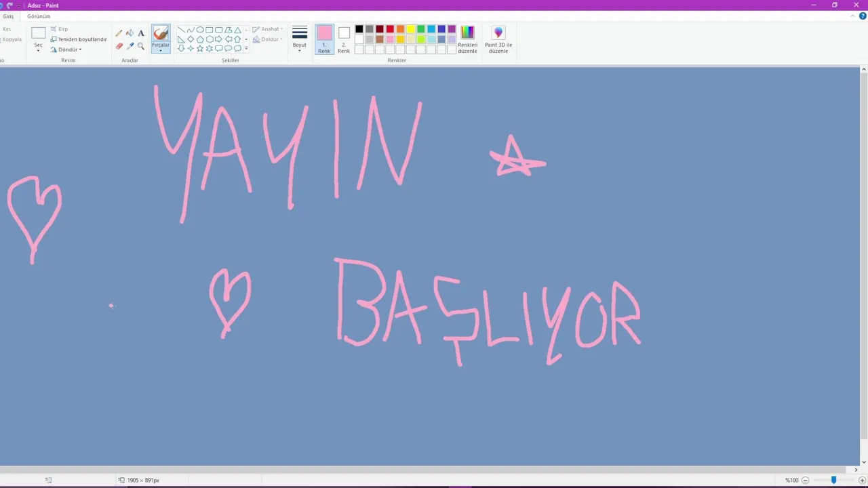This screenshot has width=868, height=488.
Task: Expand the Fırçalar brushes dropdown arrow
Action: click(161, 51)
